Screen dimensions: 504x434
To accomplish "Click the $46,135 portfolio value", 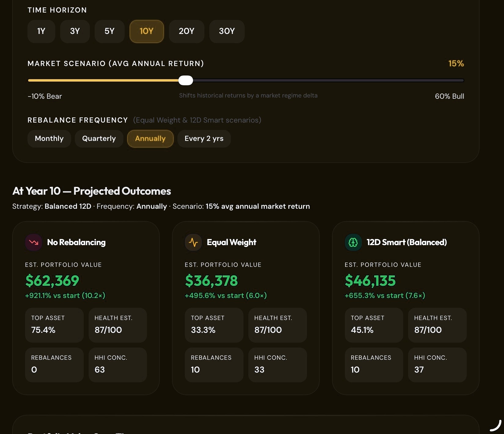I will (370, 281).
